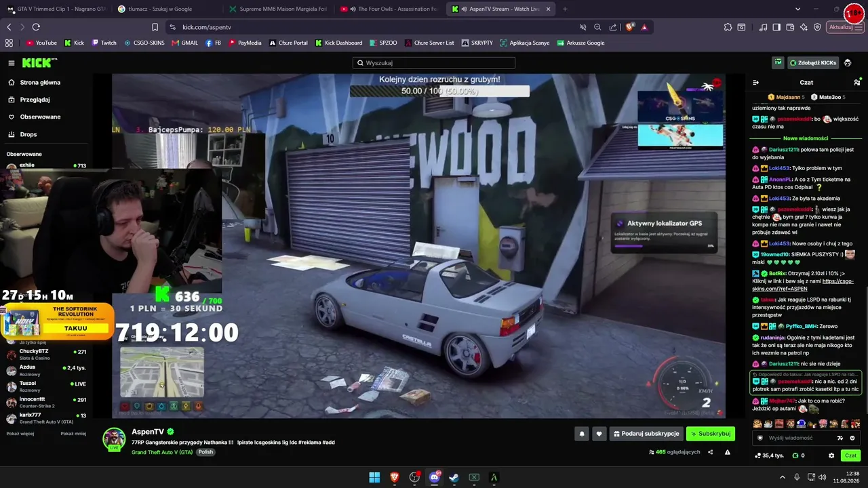
Task: Open Kick Dashboard bookmark
Action: 338,43
